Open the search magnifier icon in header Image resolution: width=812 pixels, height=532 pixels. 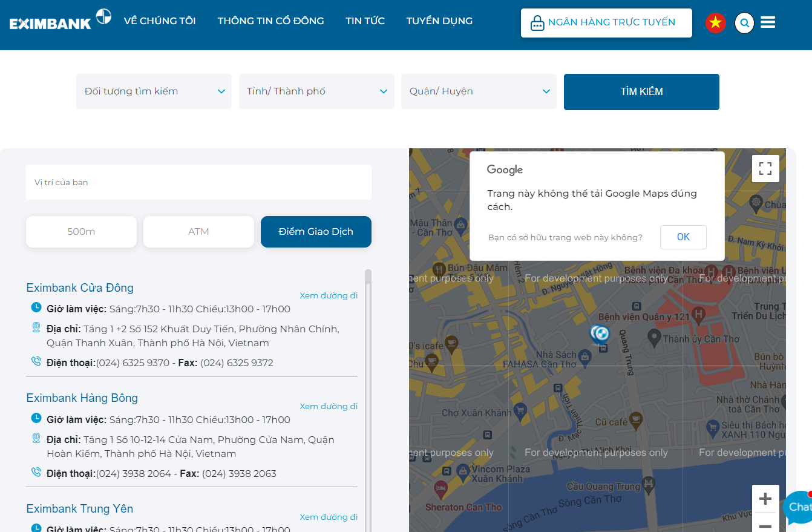point(745,23)
